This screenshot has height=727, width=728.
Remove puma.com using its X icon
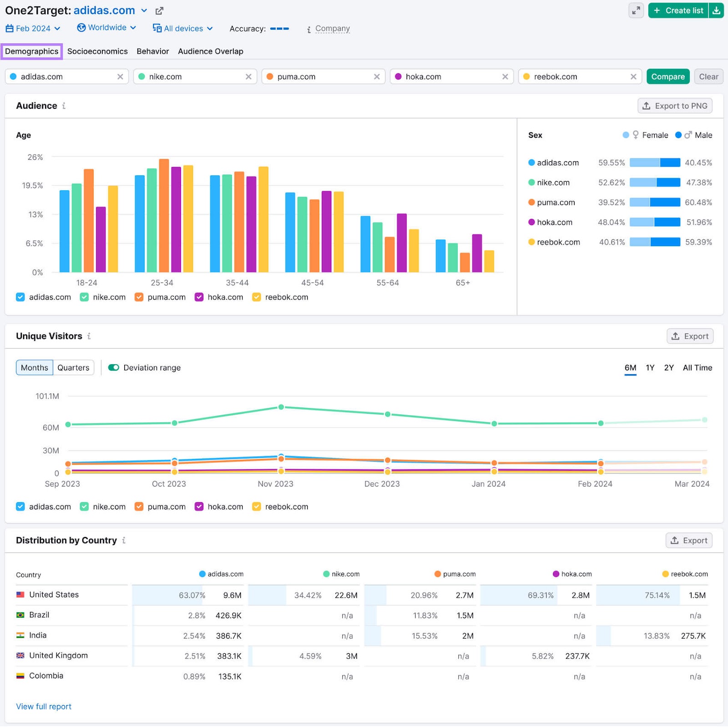point(377,76)
